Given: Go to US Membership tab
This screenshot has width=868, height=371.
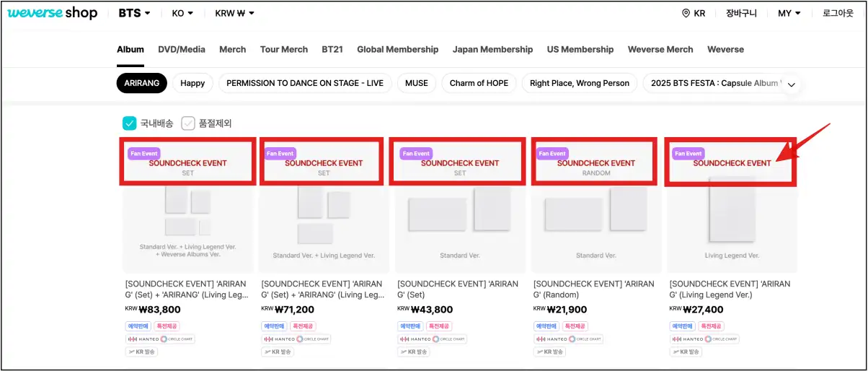Looking at the screenshot, I should (x=580, y=49).
